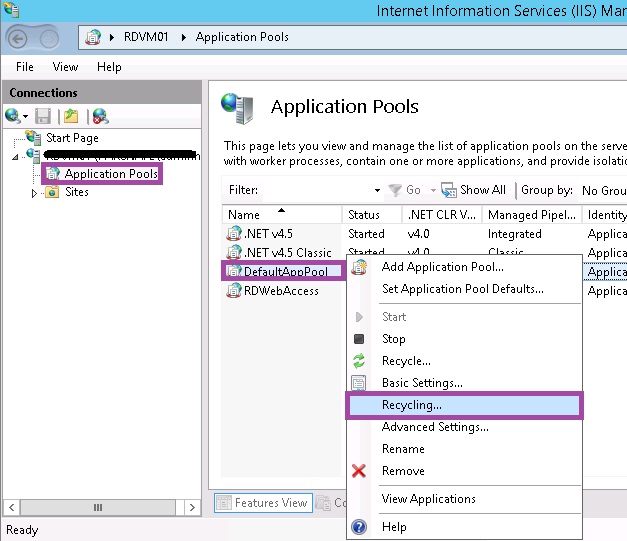Open the File menu
This screenshot has width=627, height=541.
25,67
